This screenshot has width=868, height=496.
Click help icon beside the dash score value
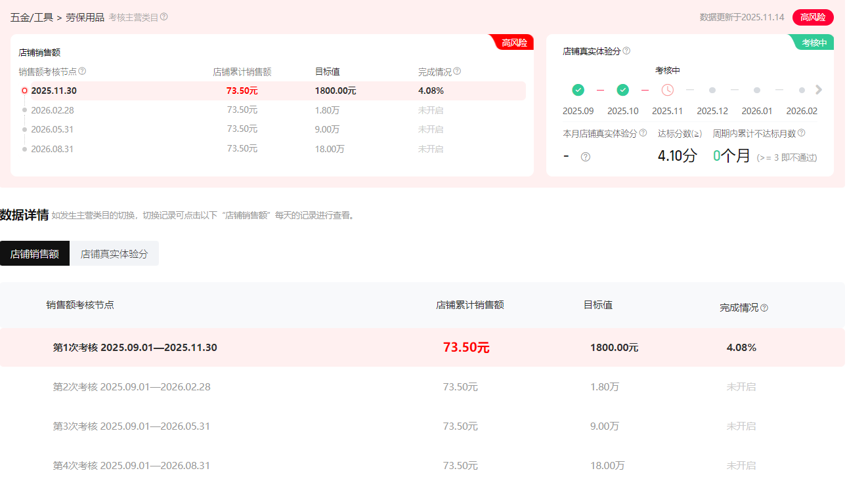coord(586,157)
